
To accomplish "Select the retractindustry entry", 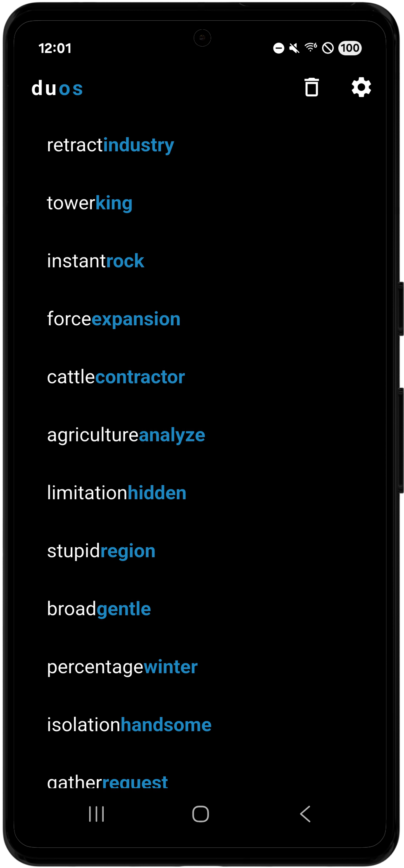I will [x=111, y=145].
